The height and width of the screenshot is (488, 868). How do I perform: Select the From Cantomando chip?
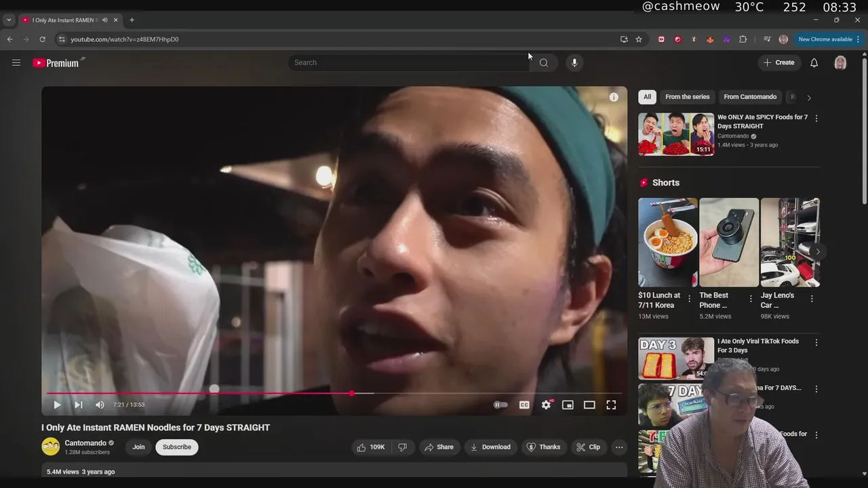point(750,97)
